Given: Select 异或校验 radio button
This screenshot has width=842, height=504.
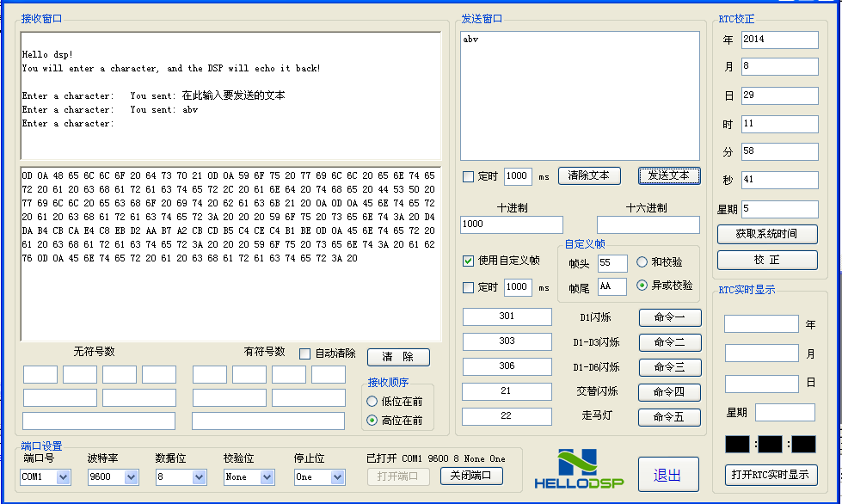Looking at the screenshot, I should (x=642, y=286).
